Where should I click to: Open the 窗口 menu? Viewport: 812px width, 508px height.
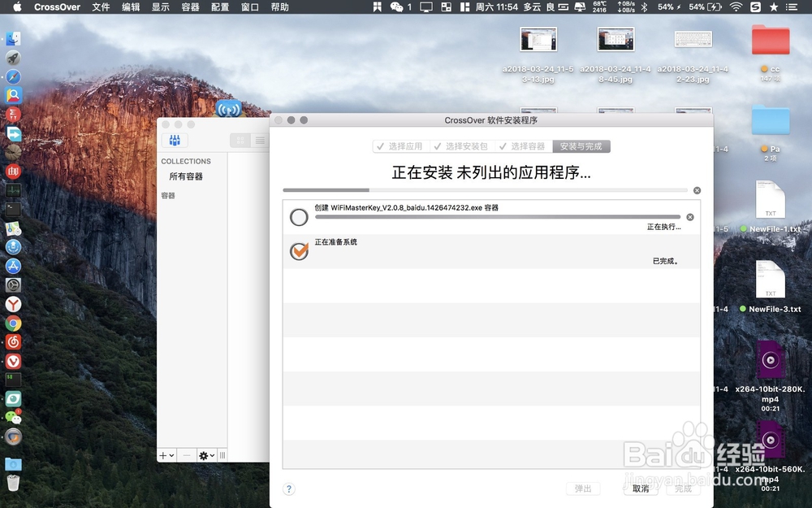click(x=249, y=7)
